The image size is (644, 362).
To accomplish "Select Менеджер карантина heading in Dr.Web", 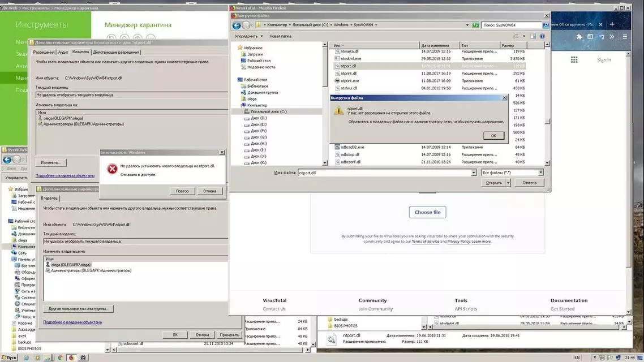I will 138,25.
